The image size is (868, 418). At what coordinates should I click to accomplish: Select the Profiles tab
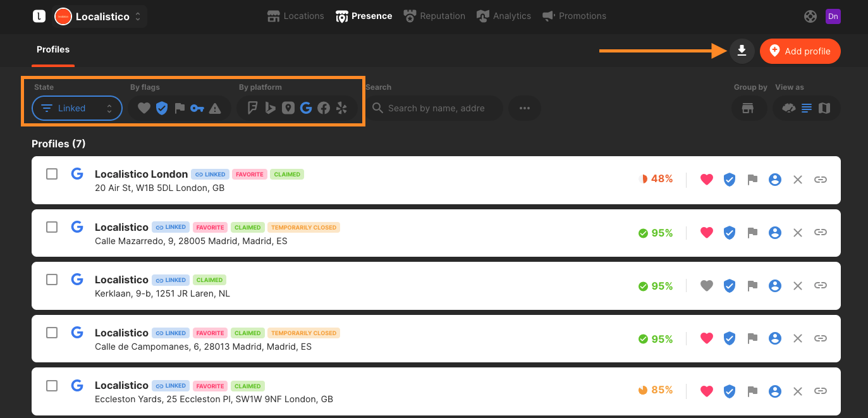point(53,49)
